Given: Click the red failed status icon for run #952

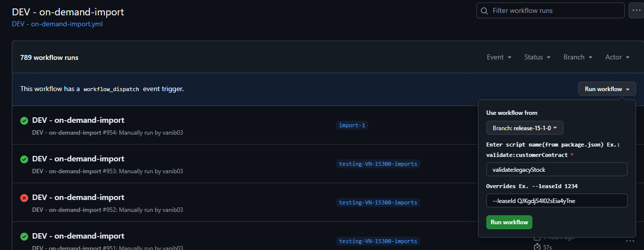Looking at the screenshot, I should pyautogui.click(x=24, y=198).
